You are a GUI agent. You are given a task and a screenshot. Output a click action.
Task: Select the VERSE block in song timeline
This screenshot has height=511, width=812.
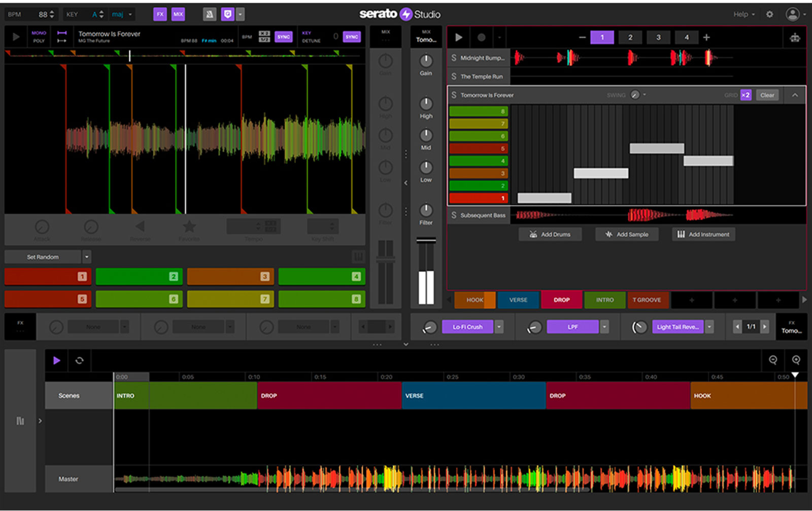tap(473, 396)
